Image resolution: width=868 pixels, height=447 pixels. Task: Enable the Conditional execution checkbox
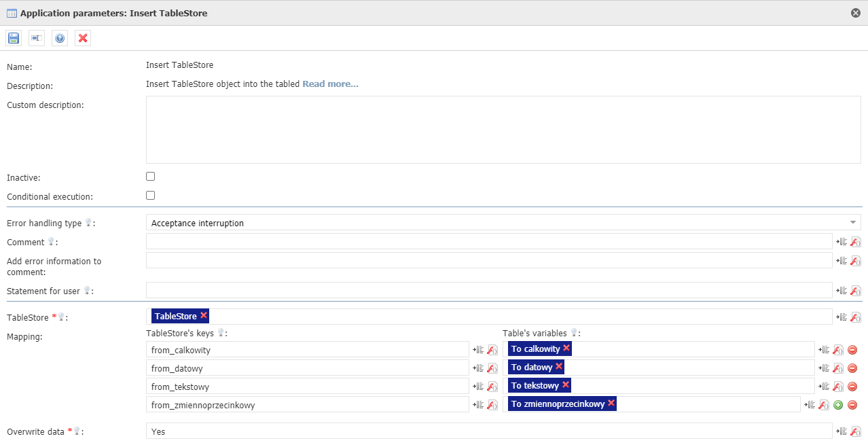tap(151, 196)
